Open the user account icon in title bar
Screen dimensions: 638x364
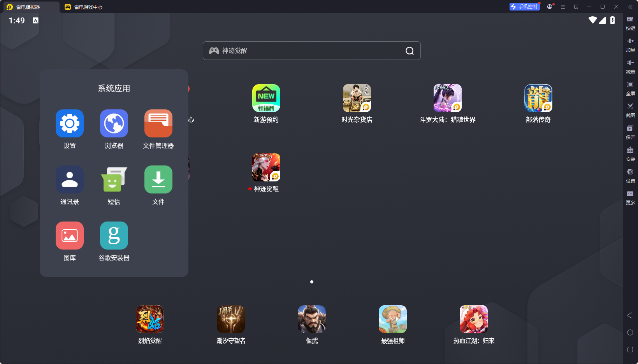550,7
